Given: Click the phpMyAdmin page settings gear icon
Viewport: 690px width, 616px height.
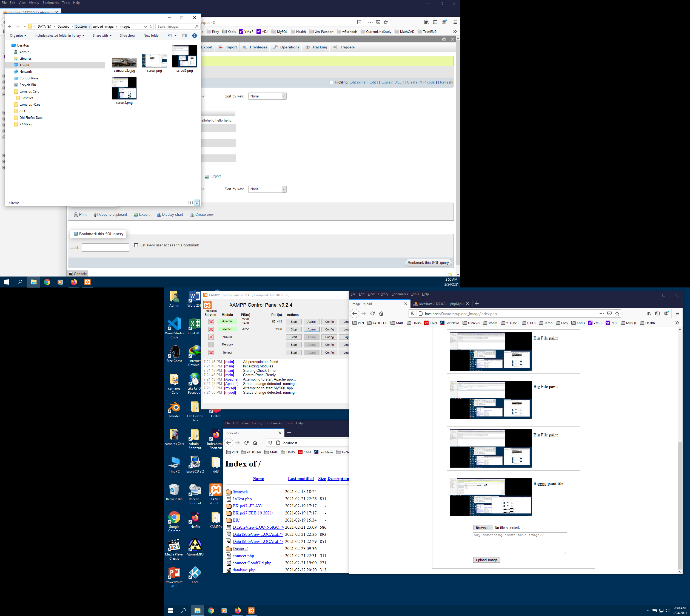Looking at the screenshot, I should 444,39.
